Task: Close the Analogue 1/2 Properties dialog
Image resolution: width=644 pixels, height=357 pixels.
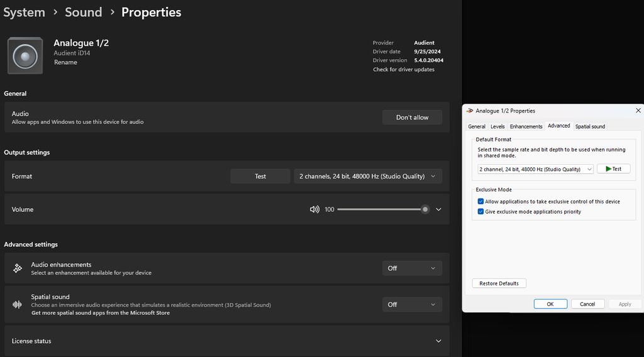Action: coord(638,111)
